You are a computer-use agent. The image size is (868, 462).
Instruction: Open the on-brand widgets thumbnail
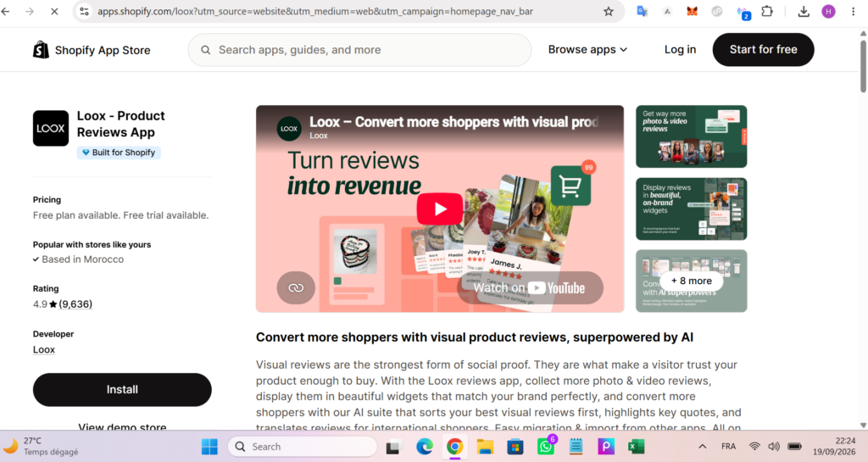click(x=691, y=209)
